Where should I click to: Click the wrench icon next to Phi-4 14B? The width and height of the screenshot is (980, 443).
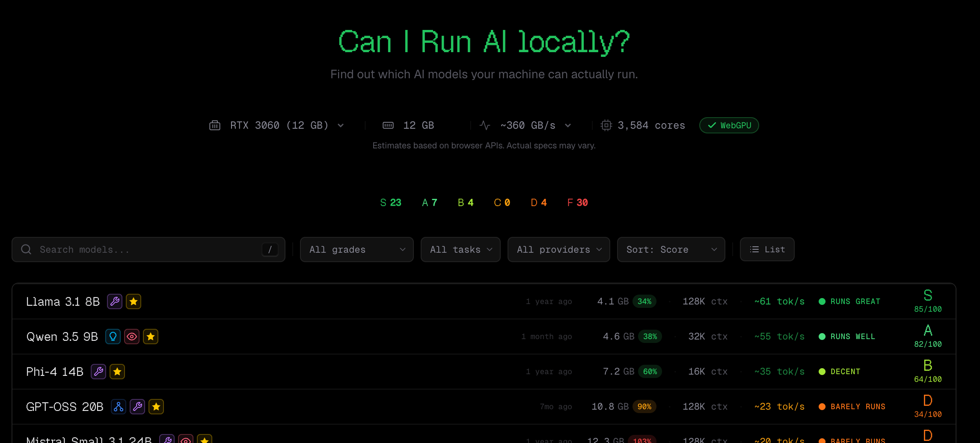(x=98, y=372)
